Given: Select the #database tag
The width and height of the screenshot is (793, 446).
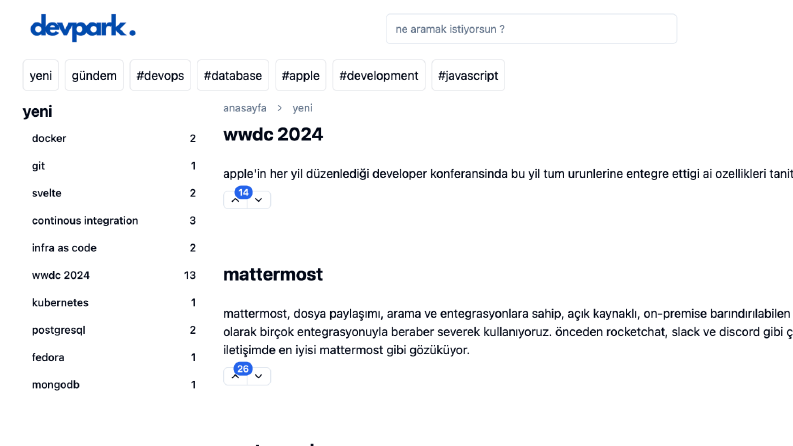Looking at the screenshot, I should coord(233,75).
